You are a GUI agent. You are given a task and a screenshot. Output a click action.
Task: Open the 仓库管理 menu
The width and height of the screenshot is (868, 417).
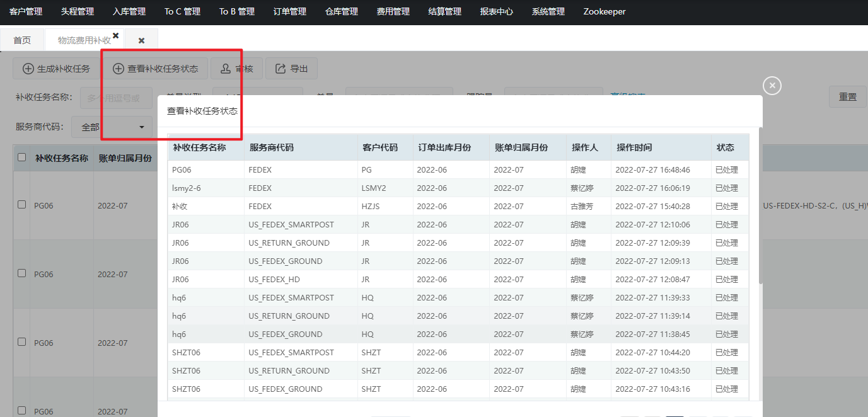(x=342, y=11)
